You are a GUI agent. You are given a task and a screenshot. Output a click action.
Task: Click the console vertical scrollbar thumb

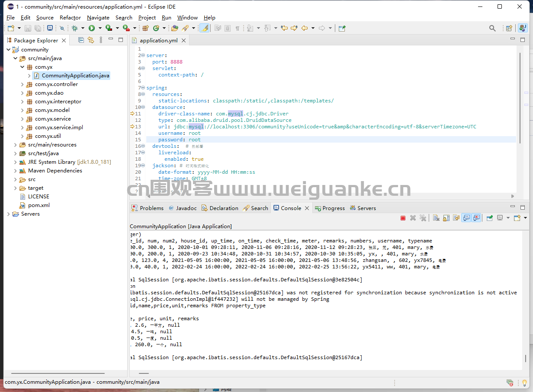coord(526,359)
